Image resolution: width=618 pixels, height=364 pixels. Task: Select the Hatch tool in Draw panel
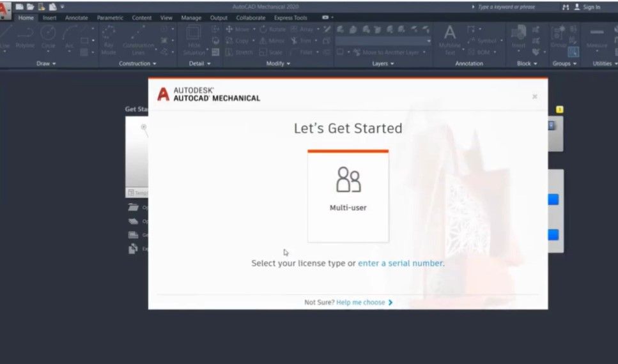point(84,52)
